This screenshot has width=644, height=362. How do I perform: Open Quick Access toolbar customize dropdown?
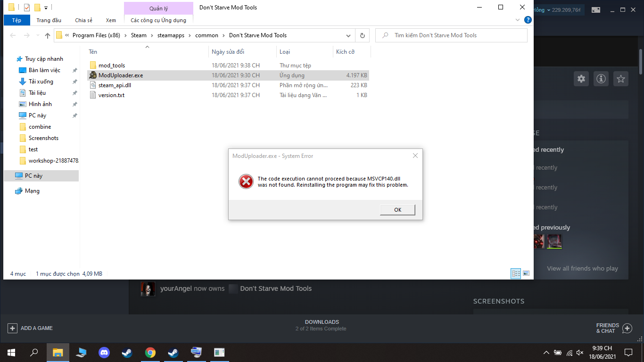tap(46, 8)
